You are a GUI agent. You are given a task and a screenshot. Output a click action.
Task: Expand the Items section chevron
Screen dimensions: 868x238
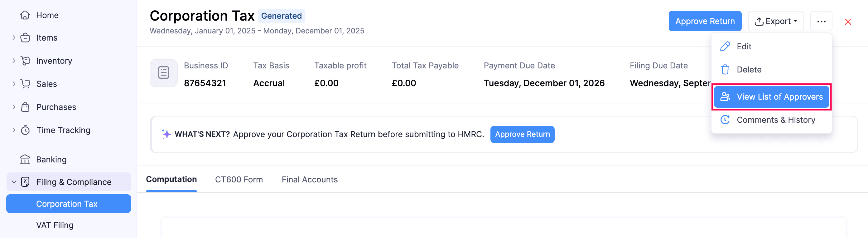pos(14,37)
